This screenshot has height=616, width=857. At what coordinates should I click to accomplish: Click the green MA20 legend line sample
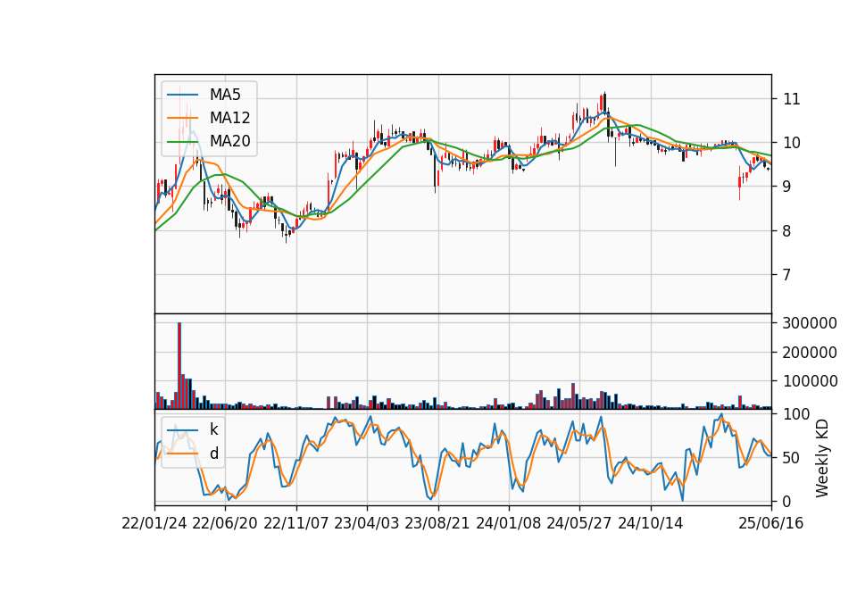[182, 141]
